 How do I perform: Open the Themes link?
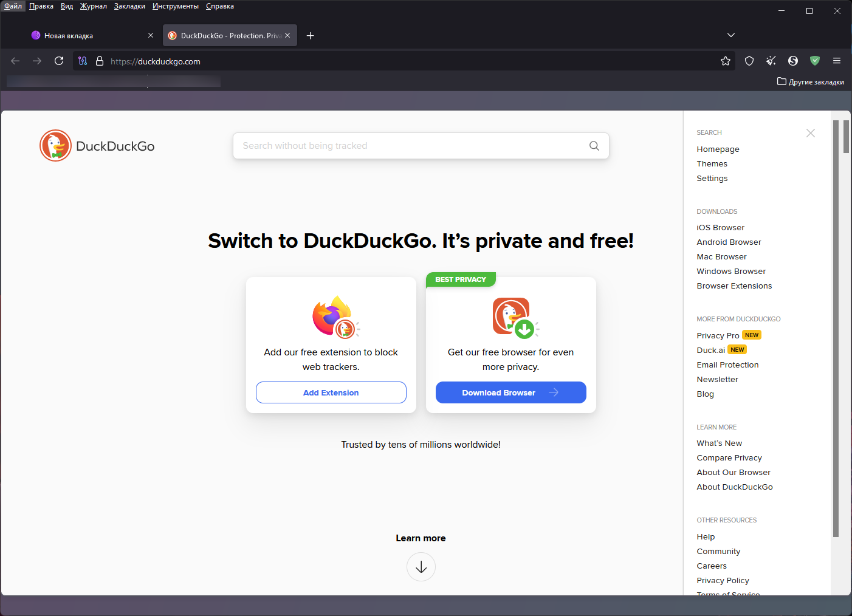[x=712, y=164]
